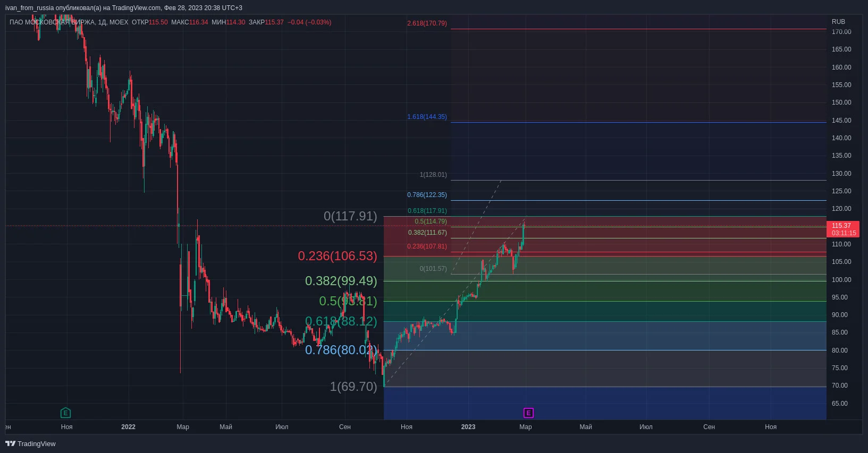This screenshot has height=453, width=868.
Task: Click the large retracement label 1(69.70)
Action: tap(353, 387)
